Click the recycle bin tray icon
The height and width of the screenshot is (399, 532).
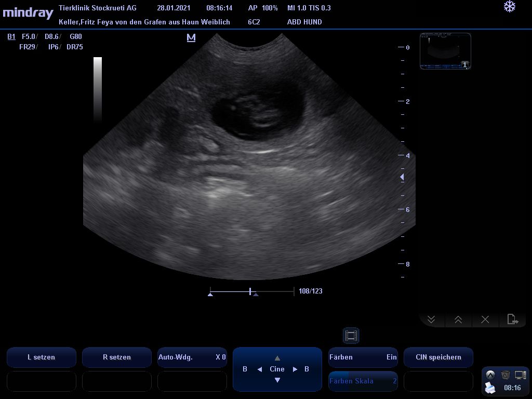[505, 375]
